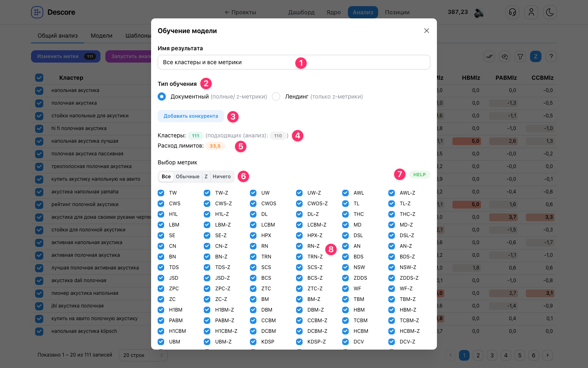The height and width of the screenshot is (368, 588).
Task: Click HBMlz column header
Action: coord(471,78)
